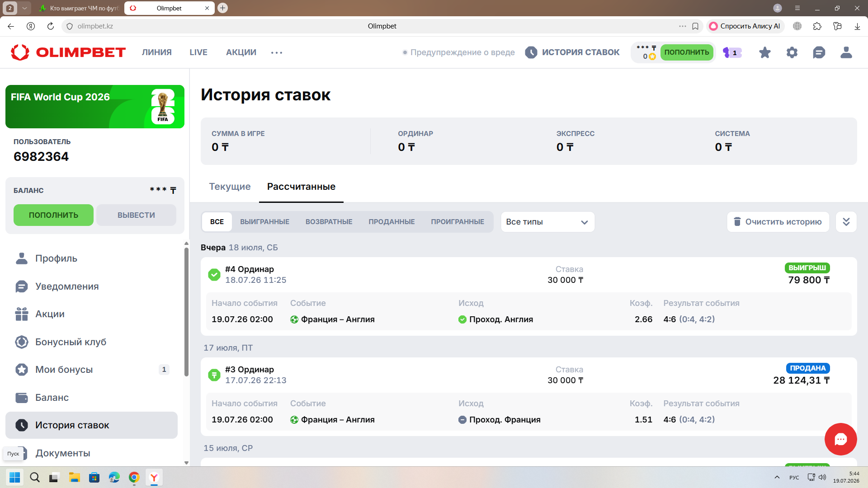Viewport: 868px width, 488px height.
Task: Open the favorites star icon in header
Action: (764, 52)
